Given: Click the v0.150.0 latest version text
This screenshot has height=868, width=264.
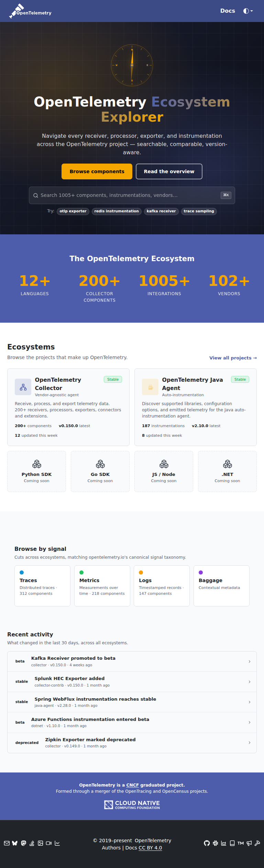Looking at the screenshot, I should (74, 426).
